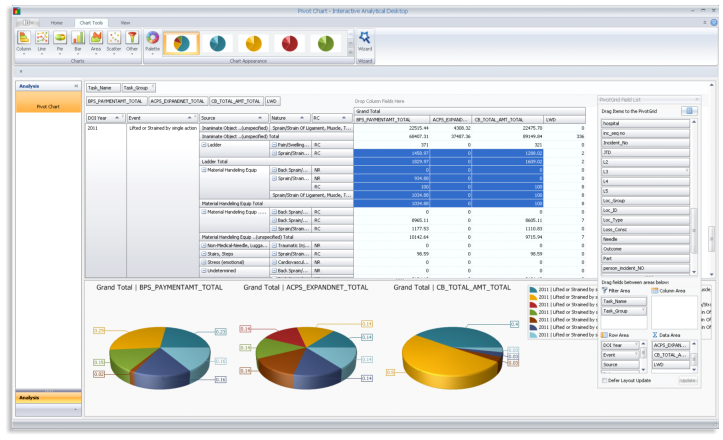This screenshot has width=723, height=440.
Task: Collapse the Undetermined source row
Action: (204, 271)
